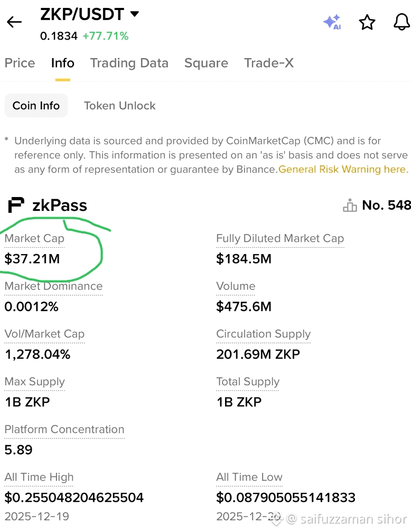Tap the All Time High label

pyautogui.click(x=39, y=478)
